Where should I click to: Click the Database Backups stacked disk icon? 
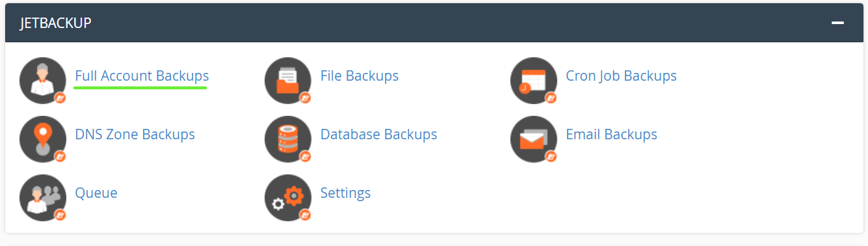[288, 139]
